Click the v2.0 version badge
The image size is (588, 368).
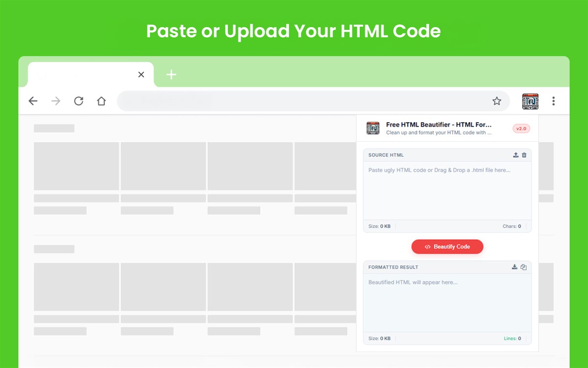[x=521, y=129]
